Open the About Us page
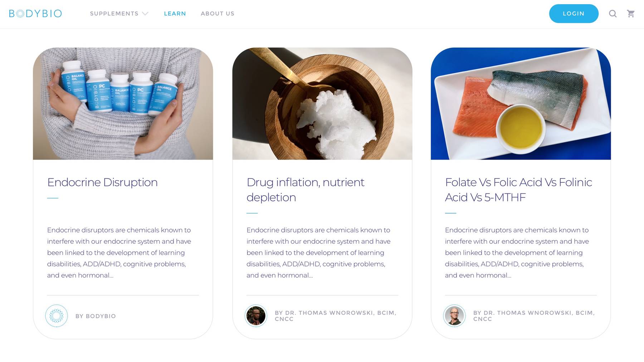The height and width of the screenshot is (362, 644). [x=218, y=14]
